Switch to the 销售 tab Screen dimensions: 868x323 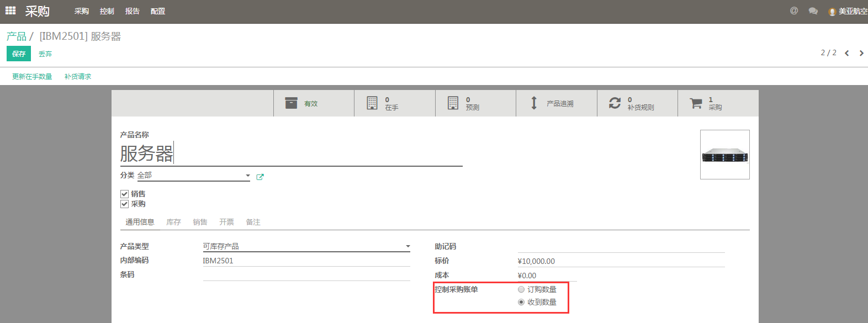point(200,222)
